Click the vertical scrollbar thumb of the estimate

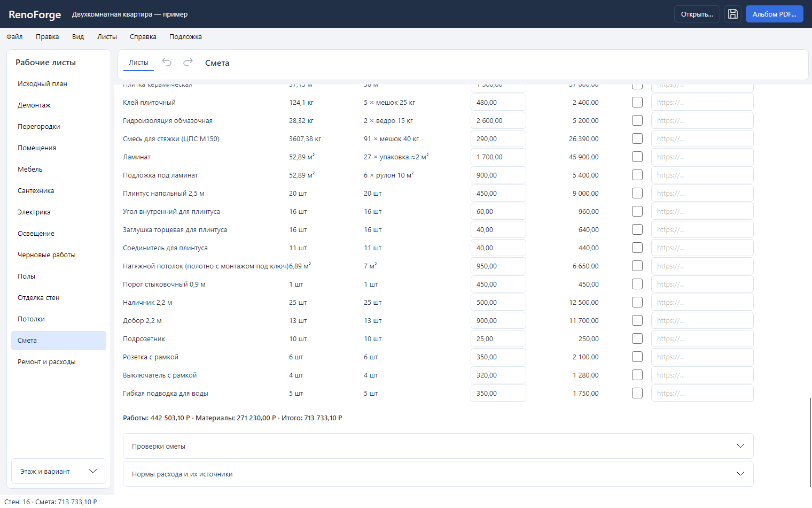(x=810, y=442)
